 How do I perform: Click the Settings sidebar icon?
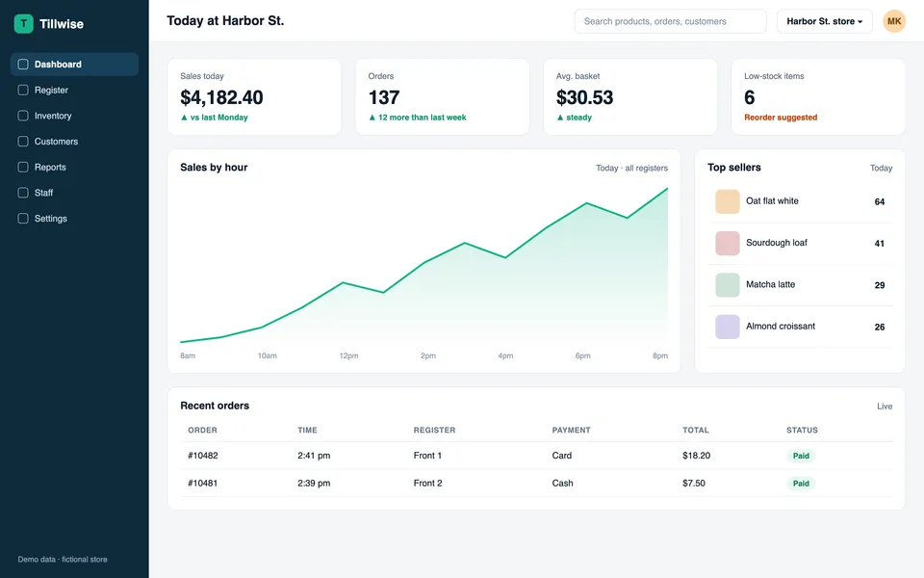(x=23, y=219)
